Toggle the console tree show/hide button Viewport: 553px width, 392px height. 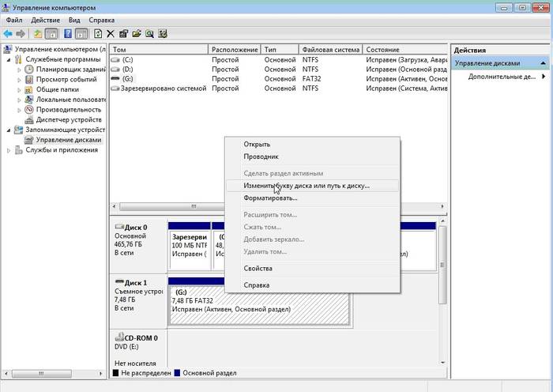click(51, 34)
